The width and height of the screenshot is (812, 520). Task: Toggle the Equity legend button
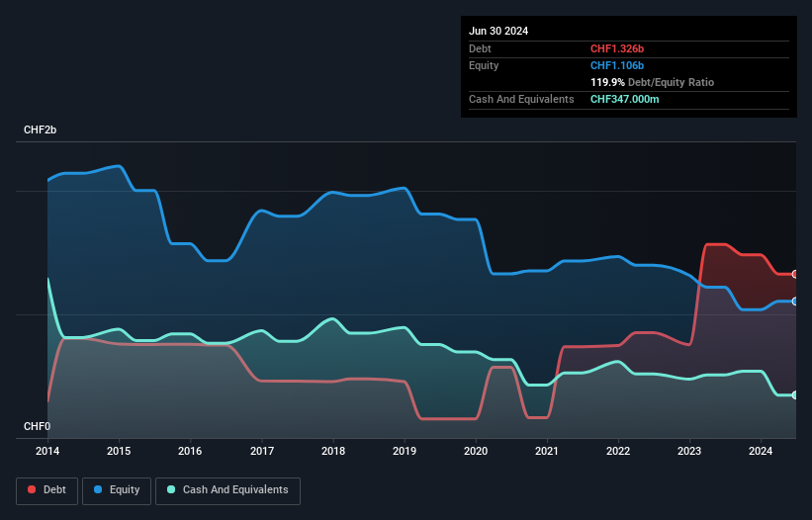(x=117, y=490)
